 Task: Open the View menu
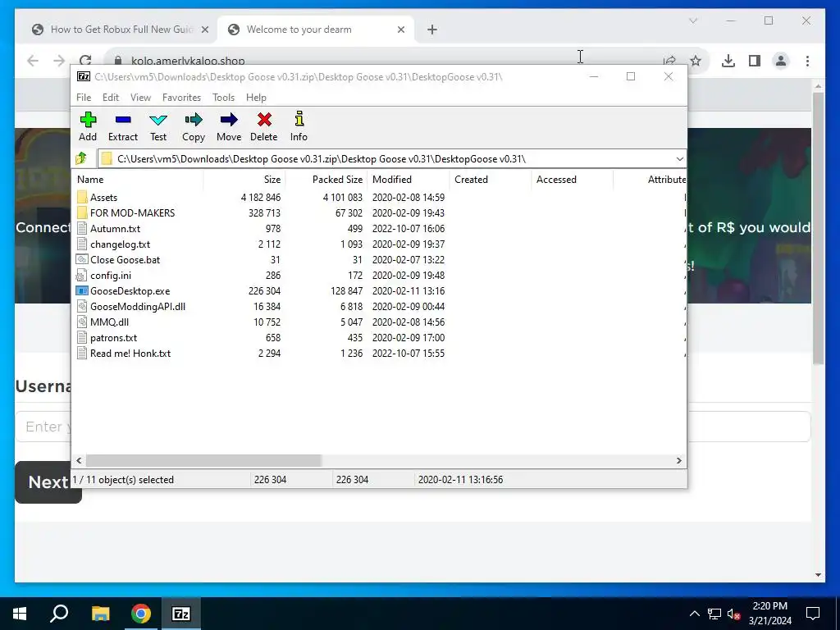point(140,98)
